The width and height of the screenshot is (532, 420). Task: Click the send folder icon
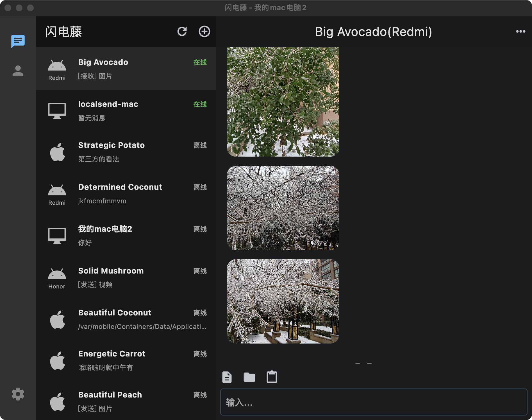click(x=249, y=377)
